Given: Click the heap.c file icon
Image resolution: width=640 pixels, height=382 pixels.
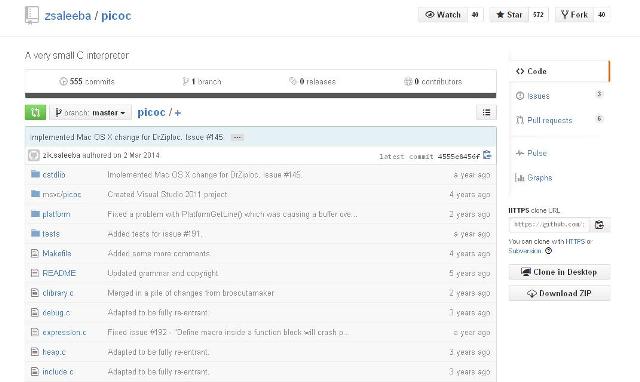Looking at the screenshot, I should click(35, 352).
